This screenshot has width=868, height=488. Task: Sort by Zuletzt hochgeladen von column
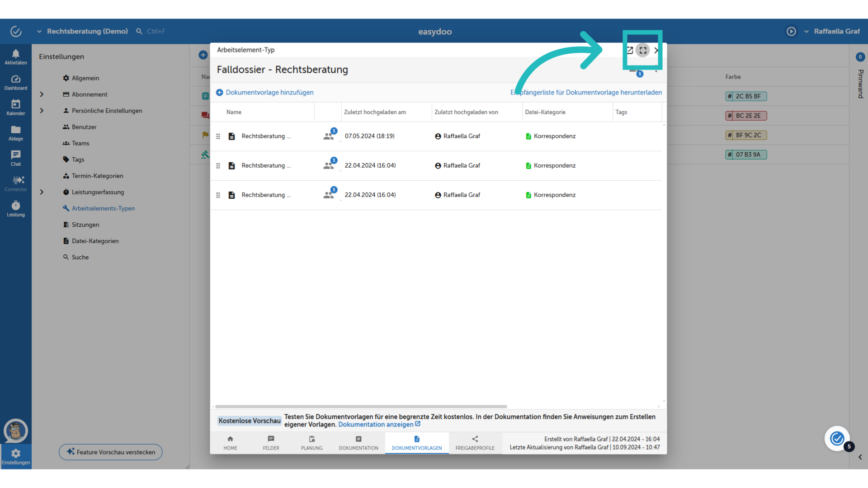click(466, 112)
